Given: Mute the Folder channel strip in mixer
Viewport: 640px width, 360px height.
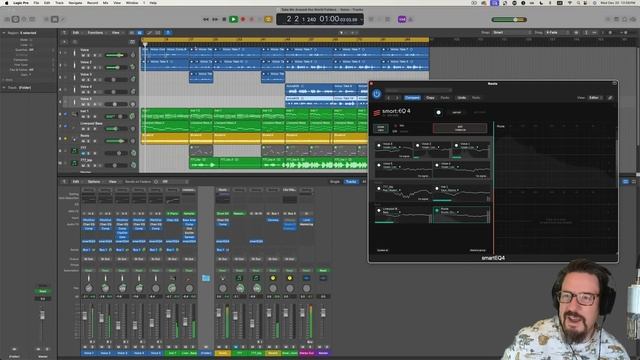Looking at the screenshot, I should click(x=206, y=348).
